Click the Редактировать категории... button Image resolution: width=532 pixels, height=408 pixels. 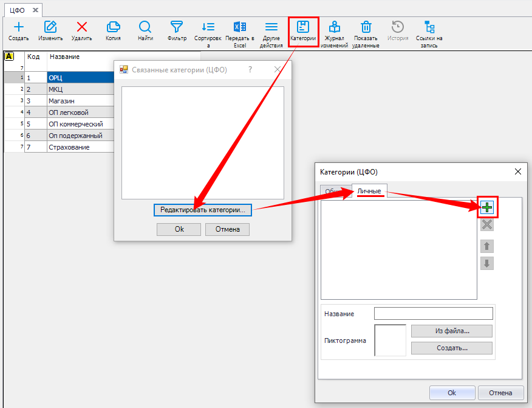coord(202,210)
